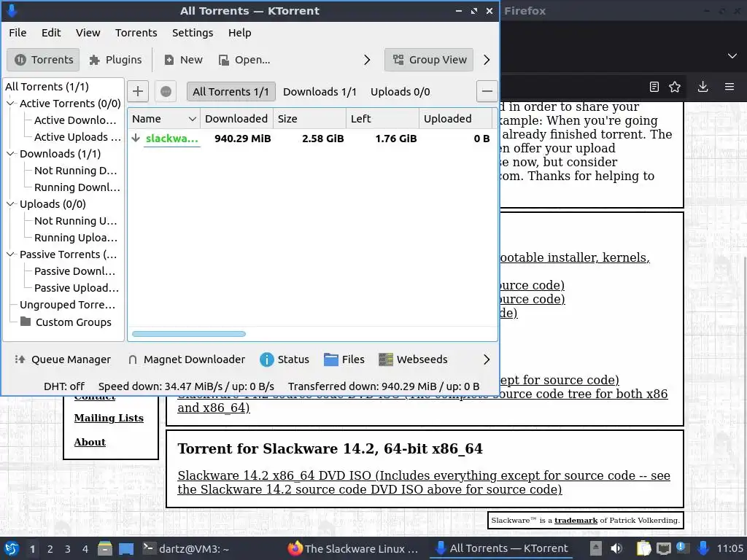This screenshot has width=747, height=560.
Task: Select Active Torrents (0/0) group
Action: [x=70, y=104]
